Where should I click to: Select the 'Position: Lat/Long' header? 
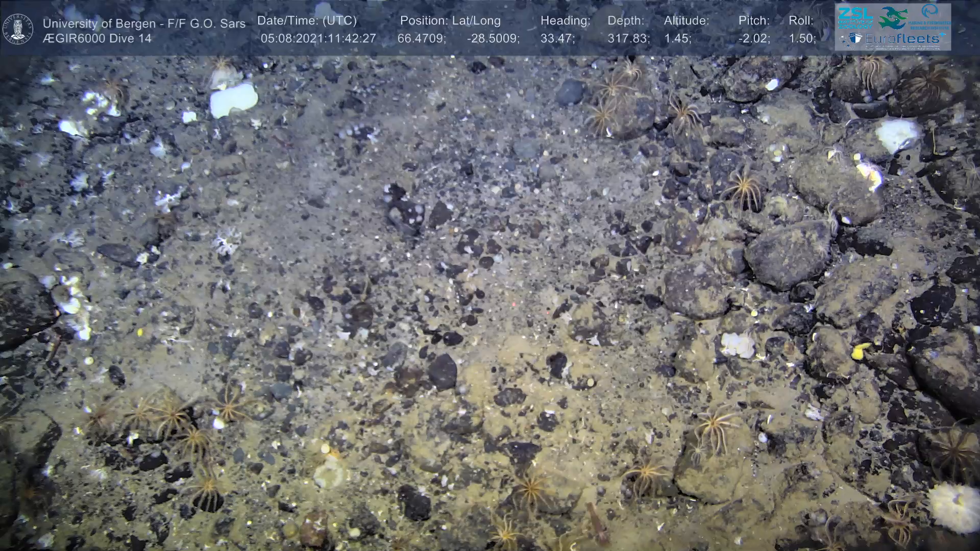(450, 21)
